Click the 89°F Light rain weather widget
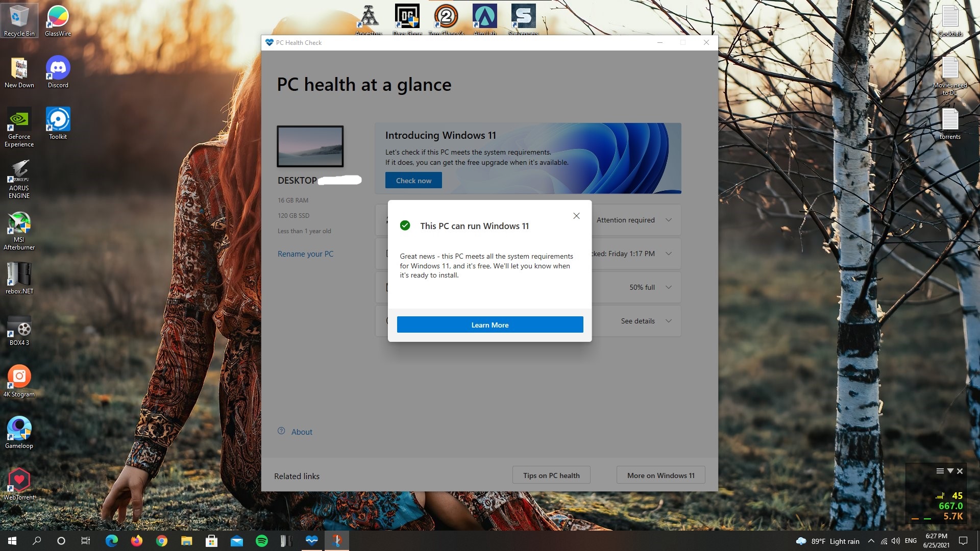Screen dimensions: 980x551 point(827,541)
